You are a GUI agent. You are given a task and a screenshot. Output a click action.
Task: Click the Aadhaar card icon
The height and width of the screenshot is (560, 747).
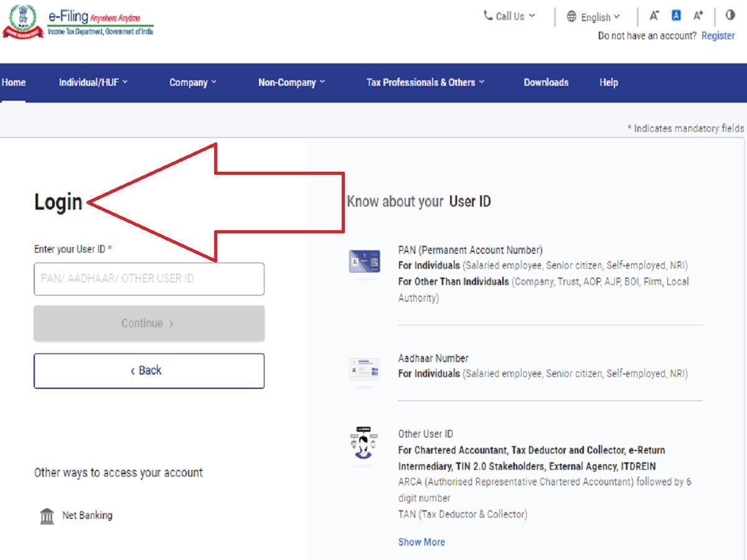click(x=364, y=368)
